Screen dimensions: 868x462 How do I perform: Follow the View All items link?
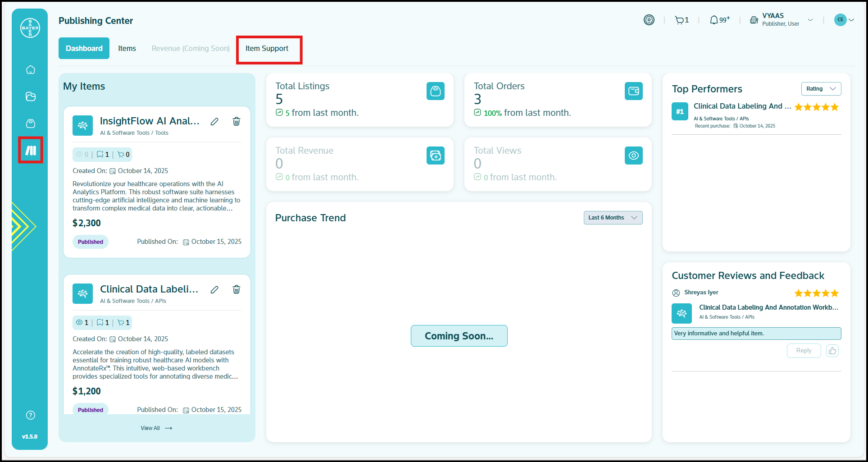click(x=156, y=428)
